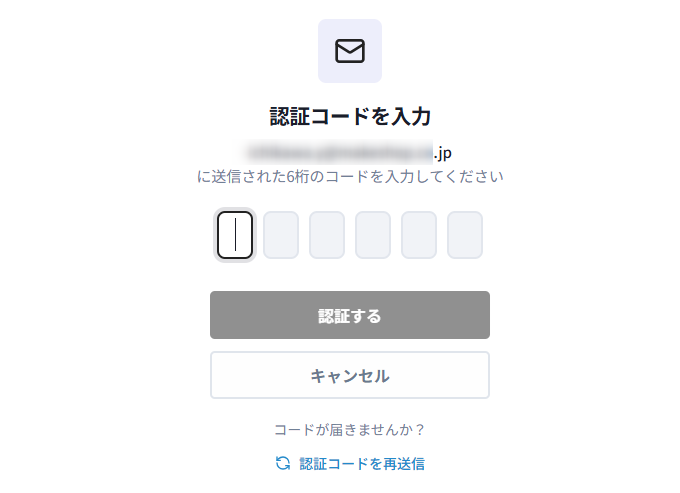Place cursor at blinking caret in code field

click(x=235, y=235)
